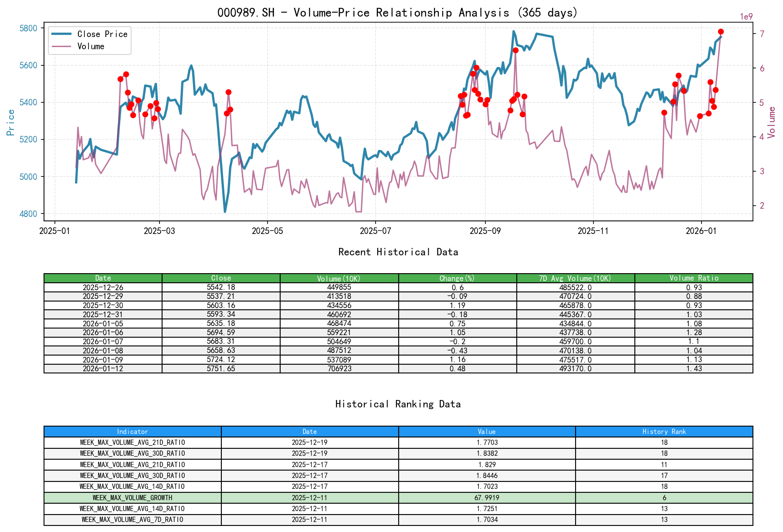Click the chart title for 000989.SH

tap(397, 13)
